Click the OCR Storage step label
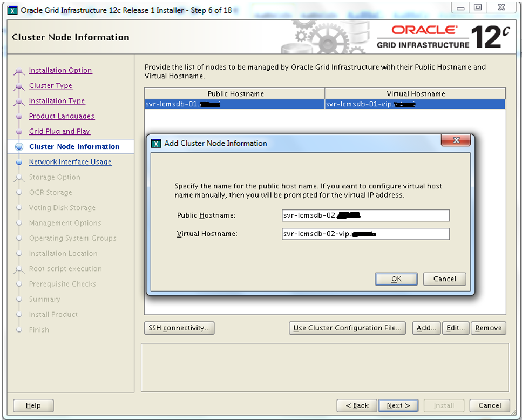Viewport: 522px width, 420px height. click(50, 192)
